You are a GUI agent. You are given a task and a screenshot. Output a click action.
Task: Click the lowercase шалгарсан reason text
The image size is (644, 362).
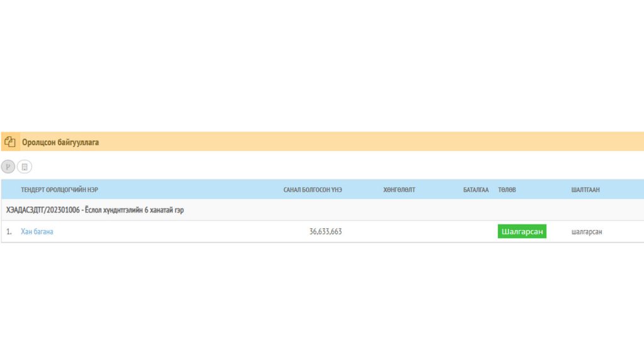587,231
